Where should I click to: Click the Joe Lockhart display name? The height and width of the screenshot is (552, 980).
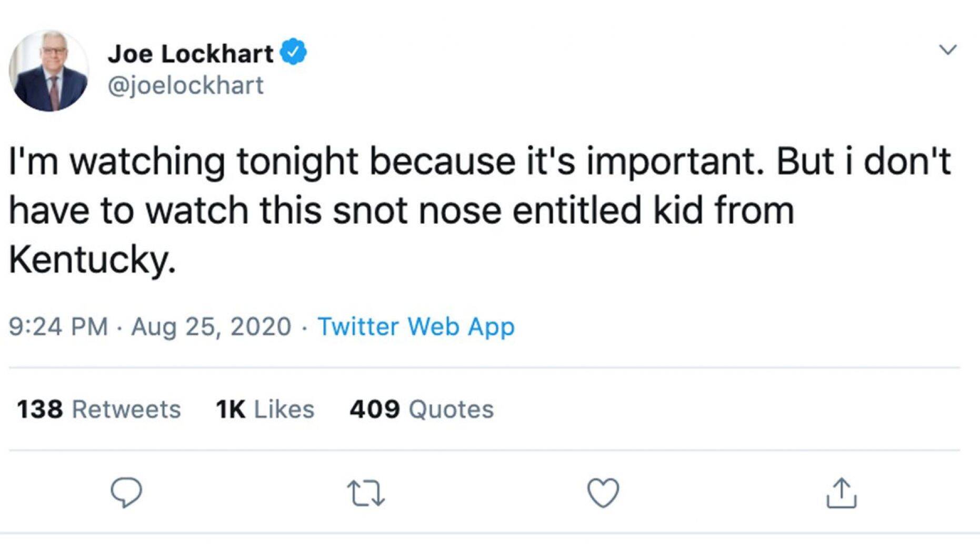pyautogui.click(x=191, y=54)
